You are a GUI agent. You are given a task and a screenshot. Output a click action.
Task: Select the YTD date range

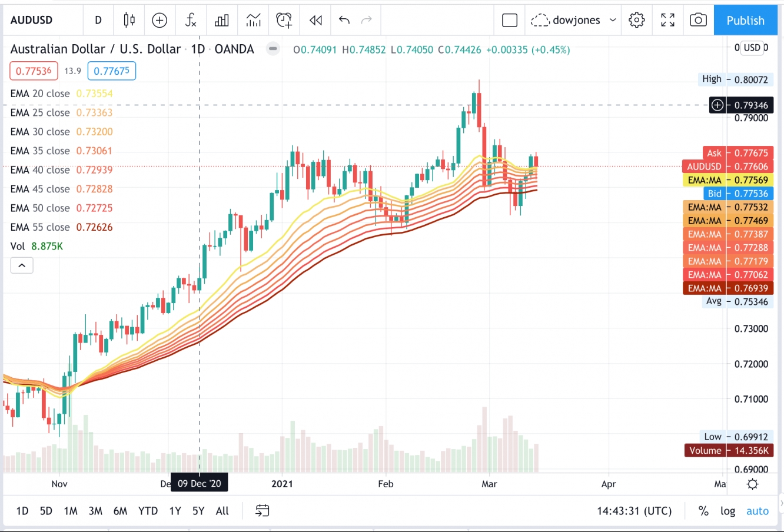tap(148, 511)
